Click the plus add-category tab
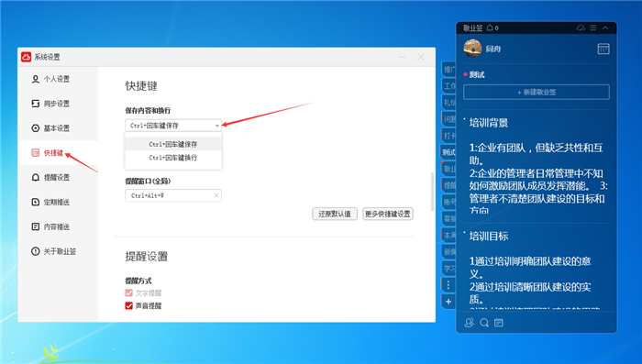The height and width of the screenshot is (364, 642). [448, 302]
